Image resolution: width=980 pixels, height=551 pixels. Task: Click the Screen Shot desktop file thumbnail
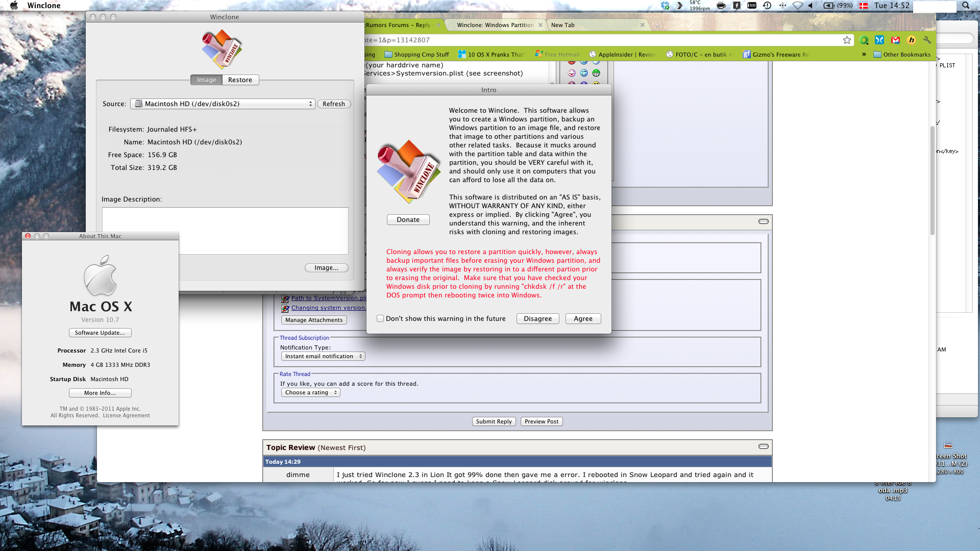click(949, 445)
